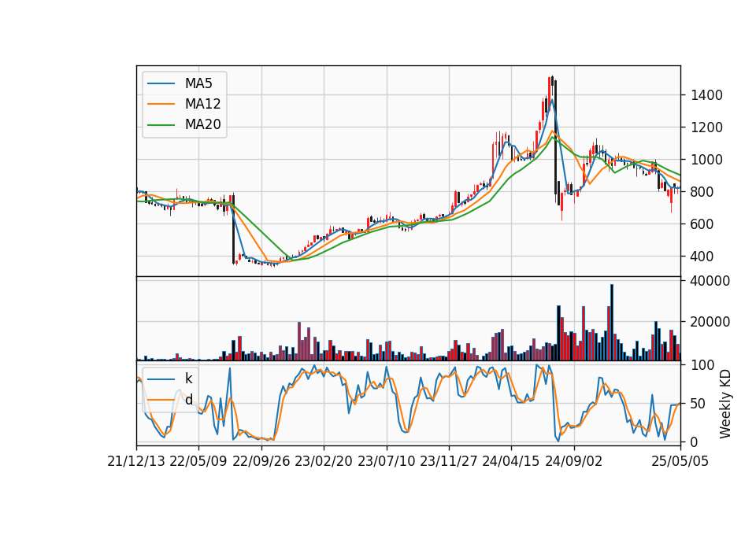Click the 50 KD axis label
756x543 pixels.
point(698,404)
